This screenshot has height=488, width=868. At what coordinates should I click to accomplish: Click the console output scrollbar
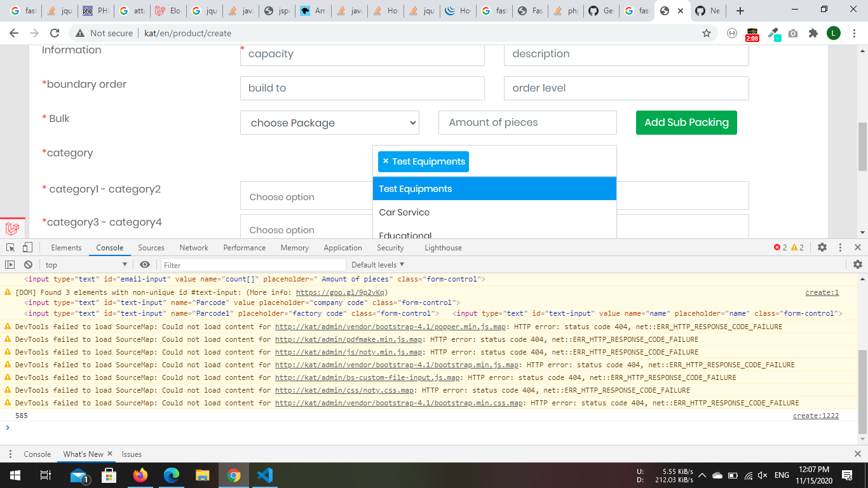(x=862, y=391)
